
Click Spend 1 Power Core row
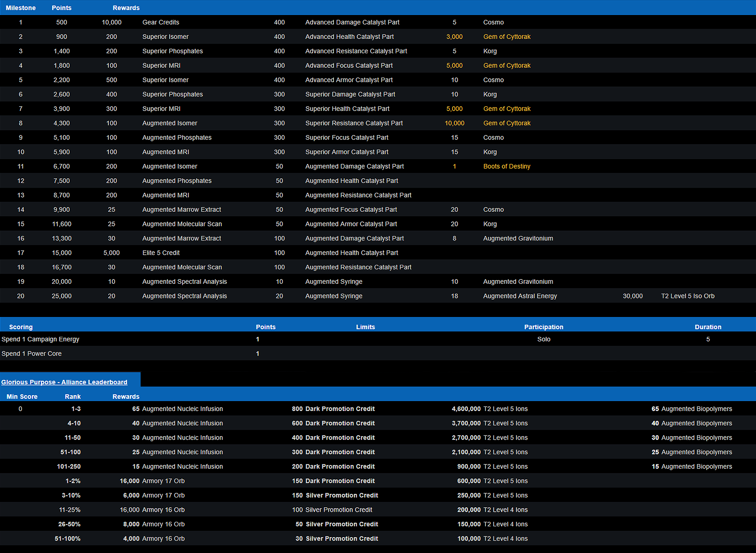(x=378, y=353)
